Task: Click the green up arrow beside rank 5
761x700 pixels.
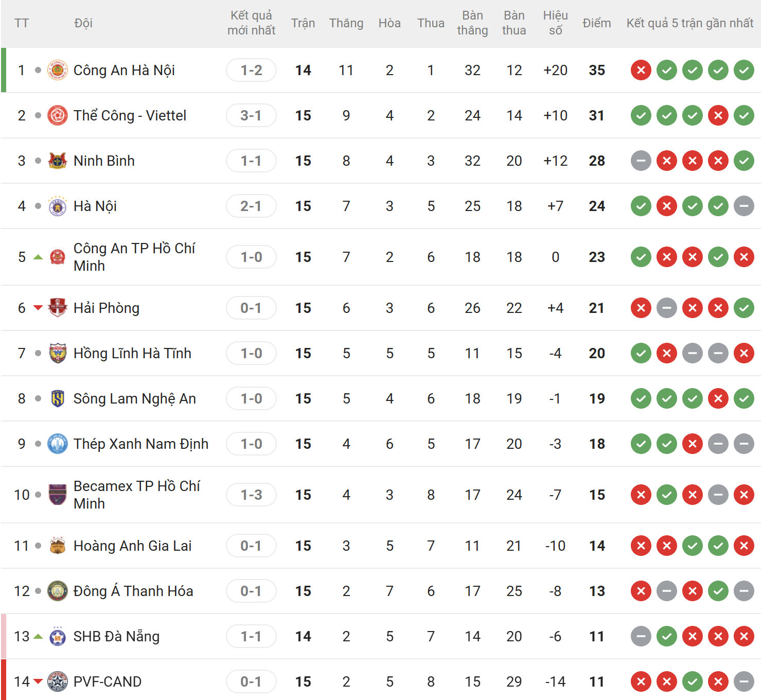Action: 38,257
